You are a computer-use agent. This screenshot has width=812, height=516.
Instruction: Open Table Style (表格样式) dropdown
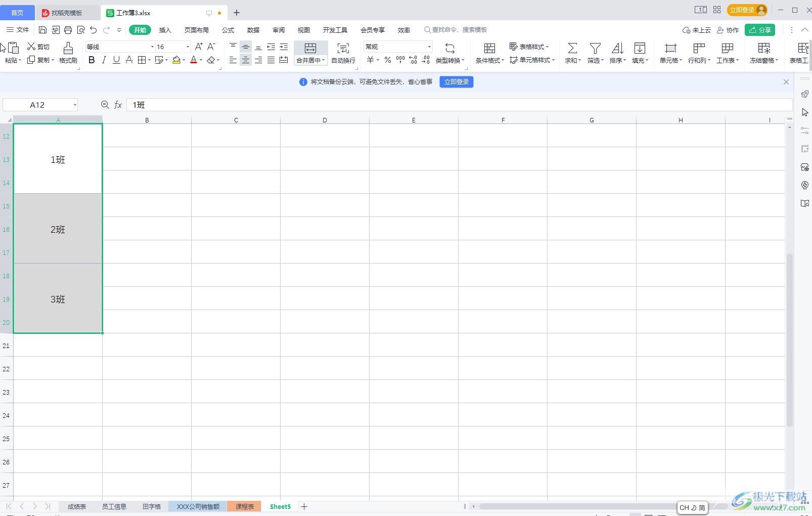tap(529, 47)
